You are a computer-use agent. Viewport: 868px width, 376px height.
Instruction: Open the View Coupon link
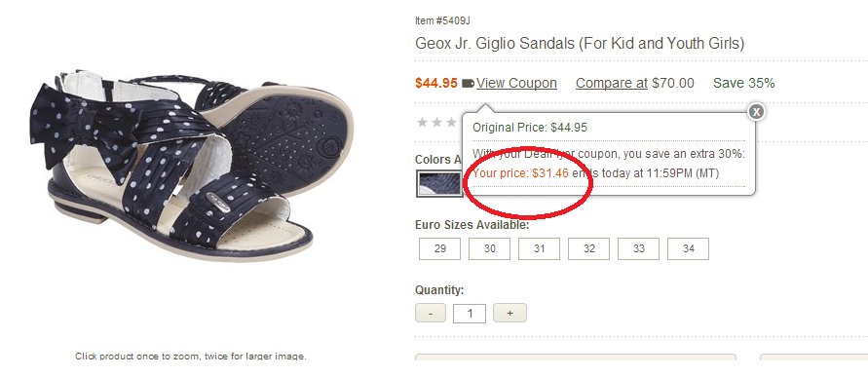(516, 83)
